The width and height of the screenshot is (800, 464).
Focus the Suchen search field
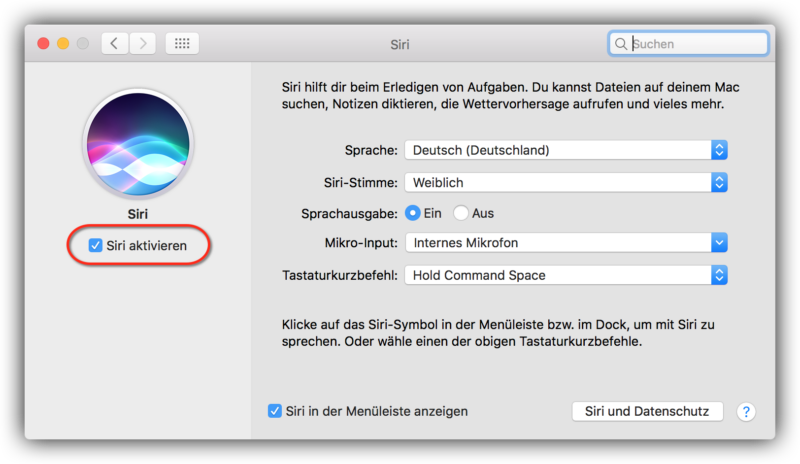point(688,44)
